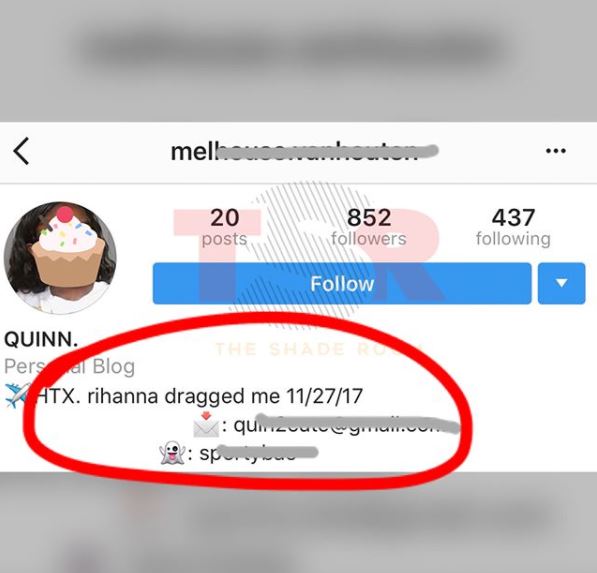Tap the username title starting with mel
Image resolution: width=597 pixels, height=573 pixels.
click(304, 152)
